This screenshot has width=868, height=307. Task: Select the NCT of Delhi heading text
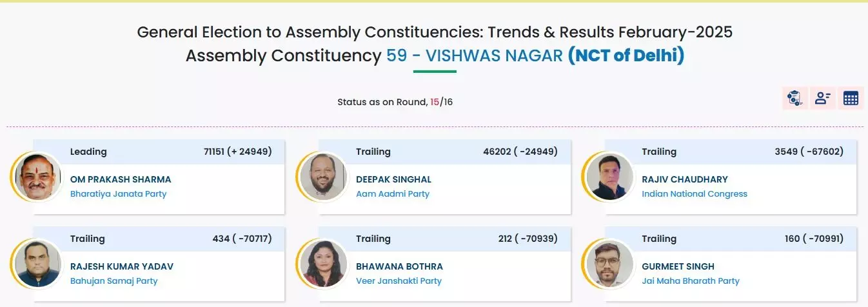[626, 55]
